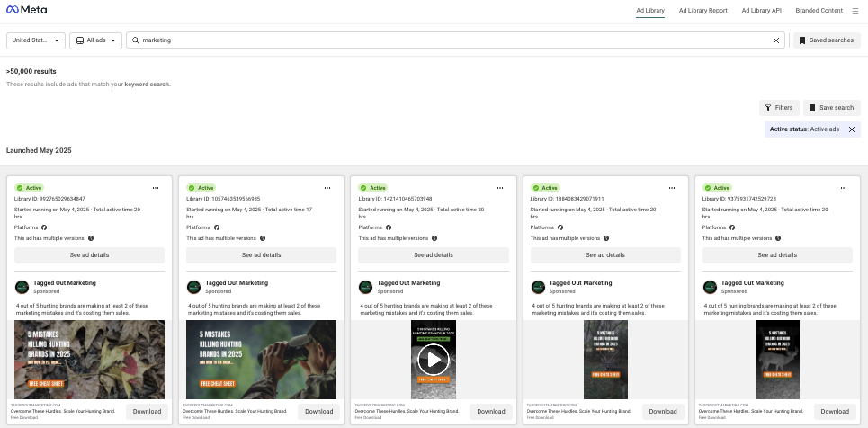Viewport: 868px width, 428px height.
Task: Click multiple versions info icon on ad 1057463539566985
Action: [x=263, y=238]
